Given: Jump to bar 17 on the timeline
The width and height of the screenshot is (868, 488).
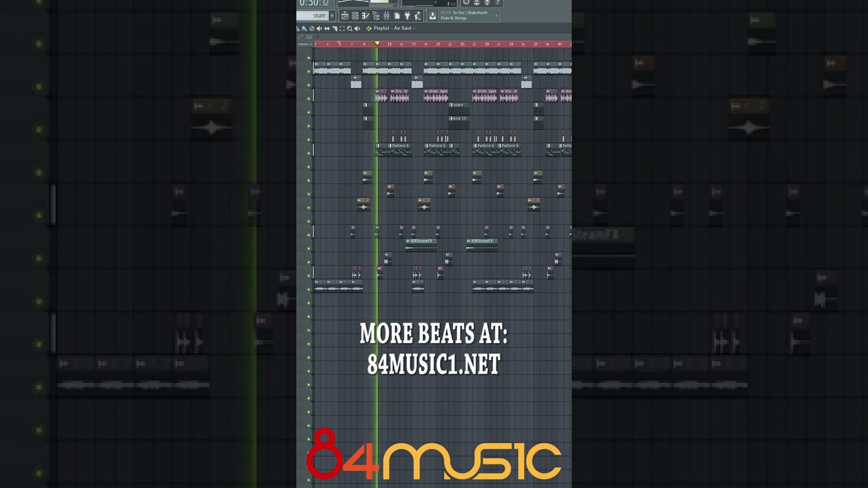Looking at the screenshot, I should pyautogui.click(x=414, y=44).
